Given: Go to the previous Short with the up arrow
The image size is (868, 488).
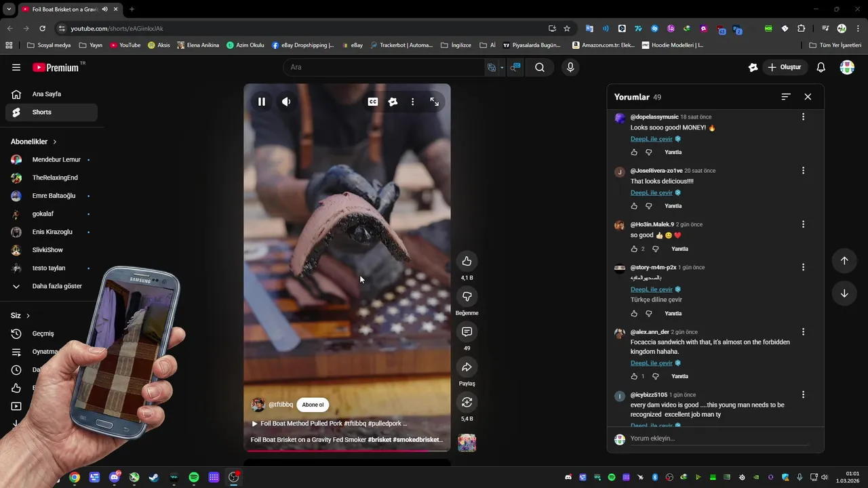Looking at the screenshot, I should point(844,261).
